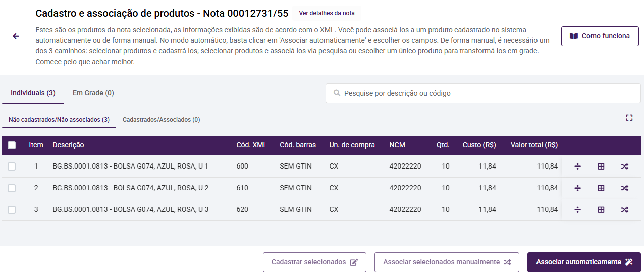Toggle the select-all checkbox in table header

pyautogui.click(x=12, y=145)
